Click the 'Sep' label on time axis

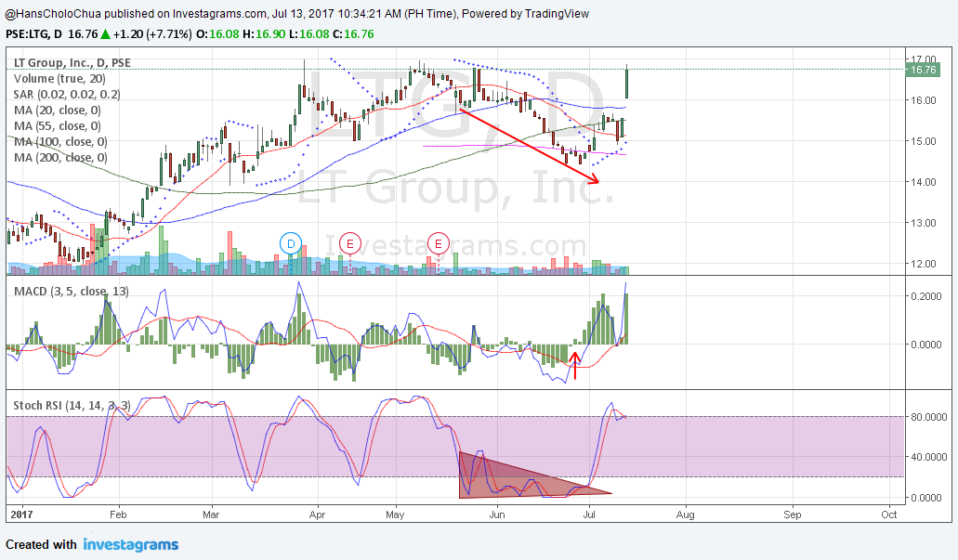click(793, 514)
